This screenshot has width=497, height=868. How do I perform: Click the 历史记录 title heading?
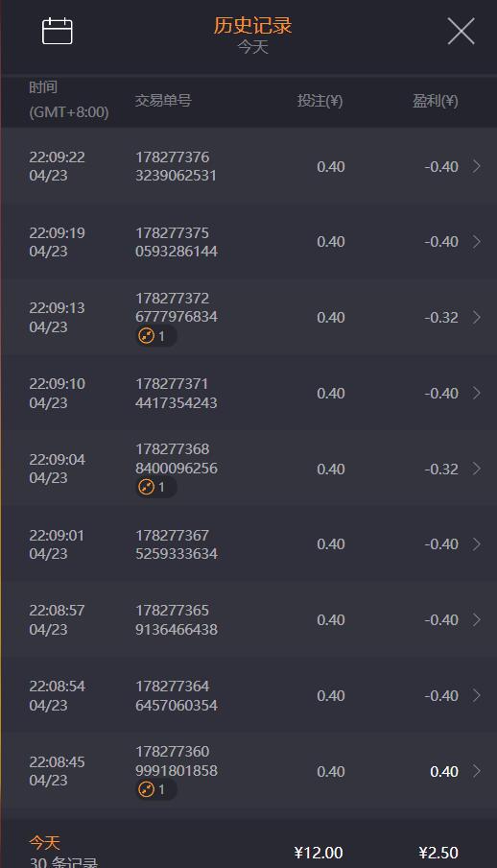pos(252,26)
